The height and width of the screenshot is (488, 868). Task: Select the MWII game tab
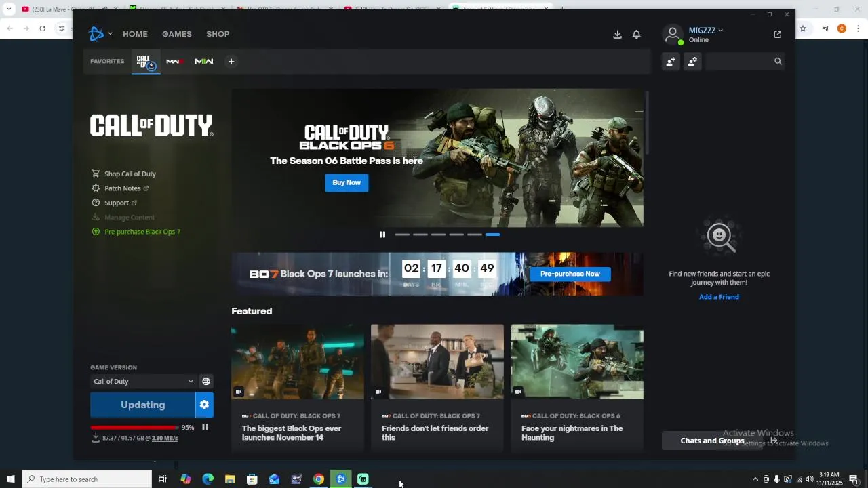(203, 62)
